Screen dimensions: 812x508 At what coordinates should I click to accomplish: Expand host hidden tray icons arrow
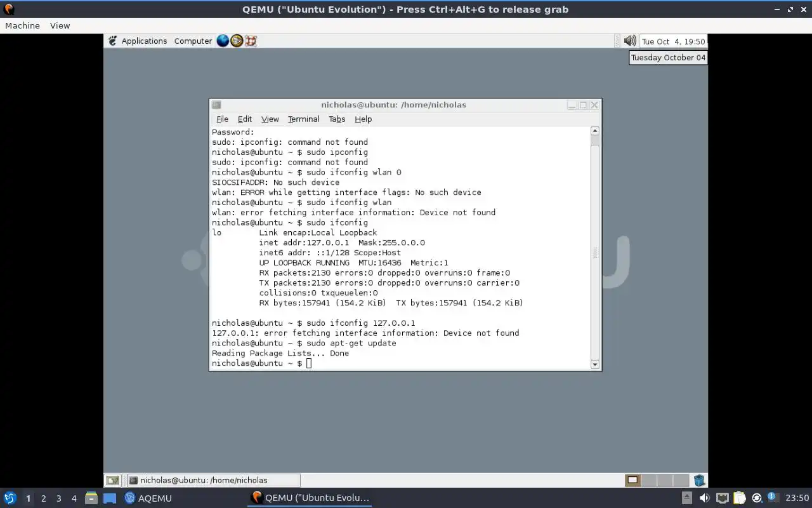point(687,498)
